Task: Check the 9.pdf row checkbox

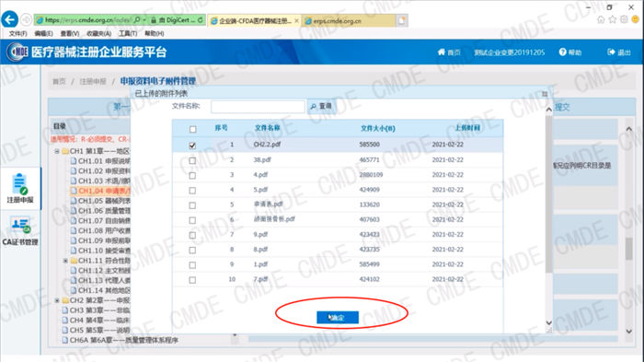Action: (x=192, y=235)
